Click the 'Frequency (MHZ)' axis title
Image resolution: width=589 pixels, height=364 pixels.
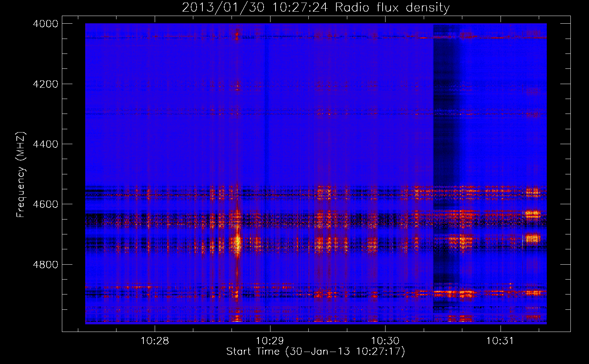click(21, 175)
